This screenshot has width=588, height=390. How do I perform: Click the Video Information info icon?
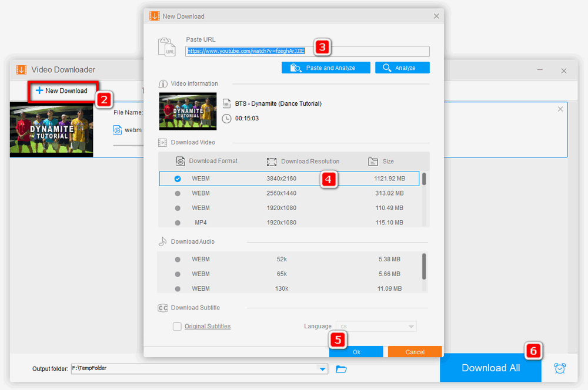[163, 83]
